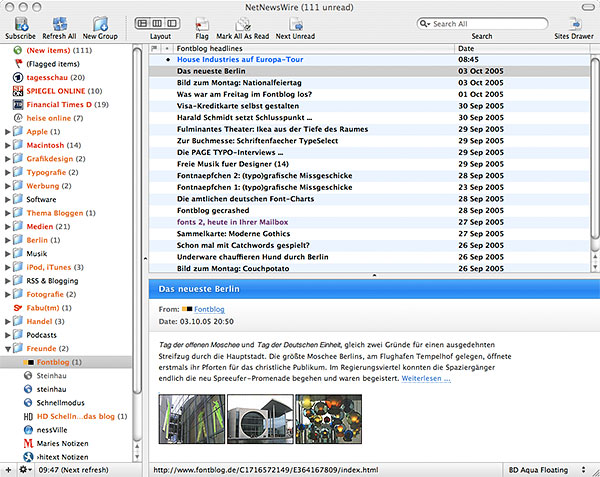Screen dimensions: 600x477
Task: Select the Steinhau feed globe icon
Action: (x=28, y=376)
